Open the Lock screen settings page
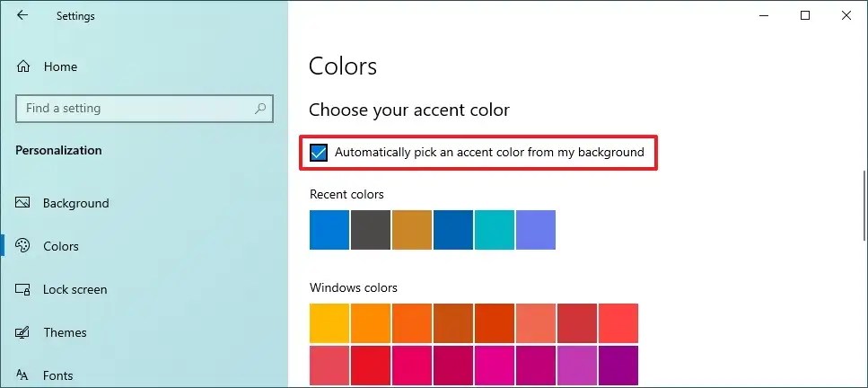Viewport: 868px width, 388px height. coord(144,289)
